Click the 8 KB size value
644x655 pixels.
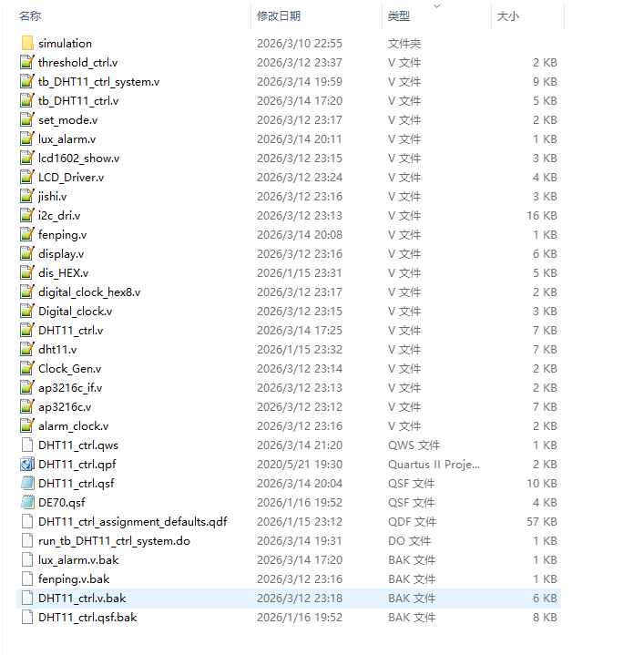coord(545,617)
